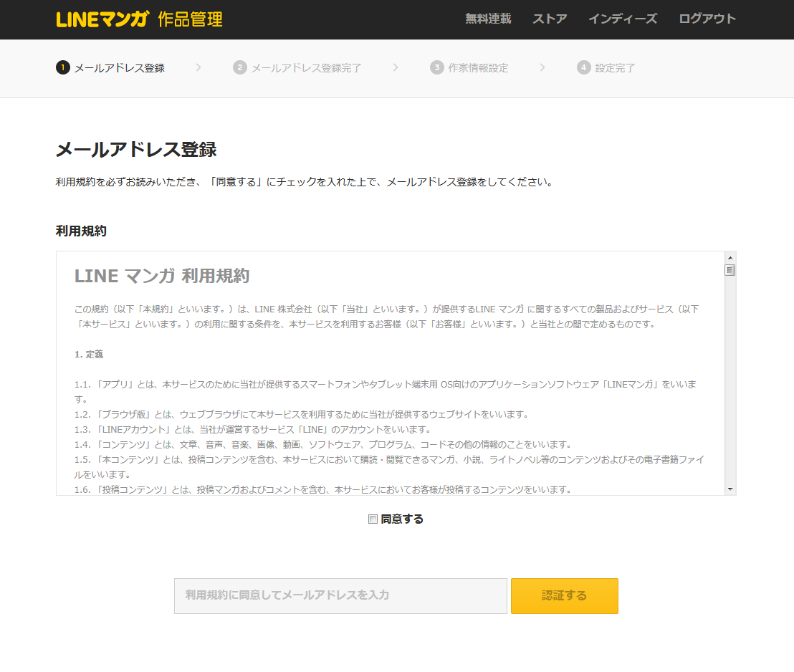This screenshot has height=672, width=794.
Task: Click the step 2 number circle
Action: pos(239,67)
